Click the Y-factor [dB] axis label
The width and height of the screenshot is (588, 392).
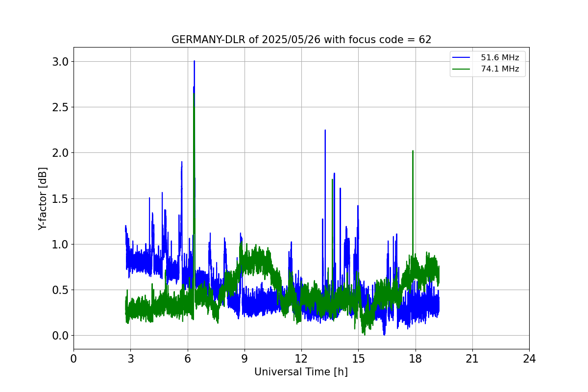[x=43, y=198]
